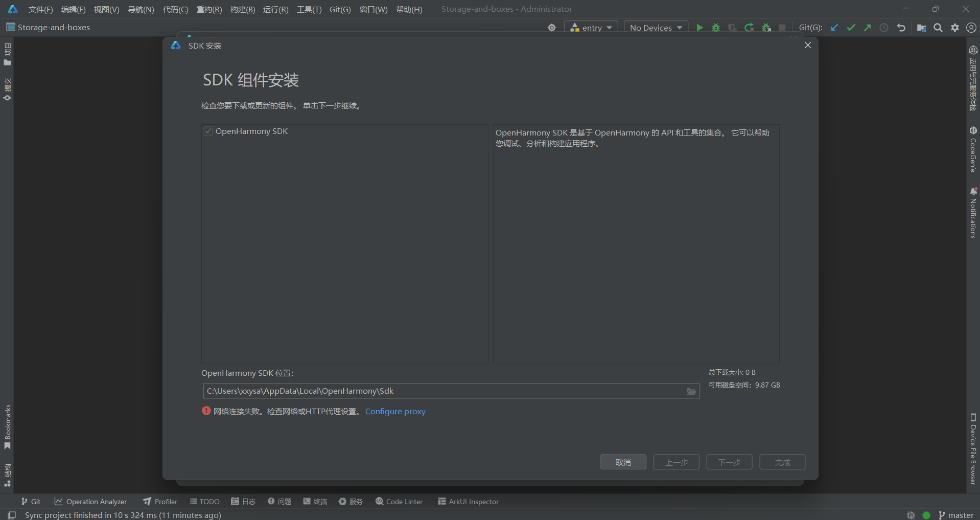Toggle tool window bars status icon
Image resolution: width=980 pixels, height=520 pixels.
tap(12, 515)
